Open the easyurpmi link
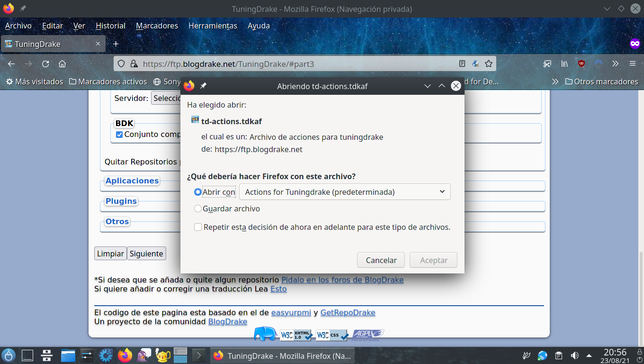 click(291, 312)
